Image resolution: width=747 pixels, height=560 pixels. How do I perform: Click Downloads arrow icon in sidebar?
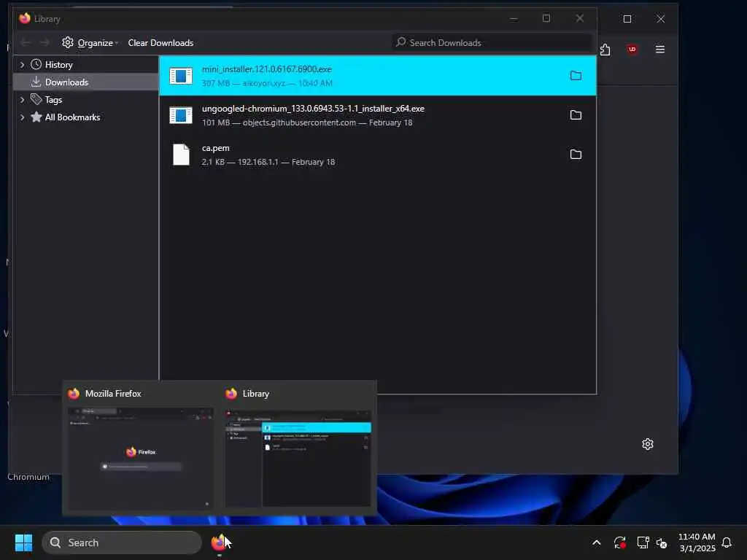pos(36,82)
